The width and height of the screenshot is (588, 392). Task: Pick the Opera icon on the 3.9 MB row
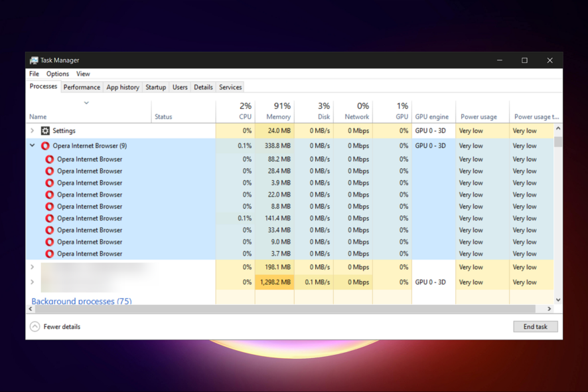point(50,183)
